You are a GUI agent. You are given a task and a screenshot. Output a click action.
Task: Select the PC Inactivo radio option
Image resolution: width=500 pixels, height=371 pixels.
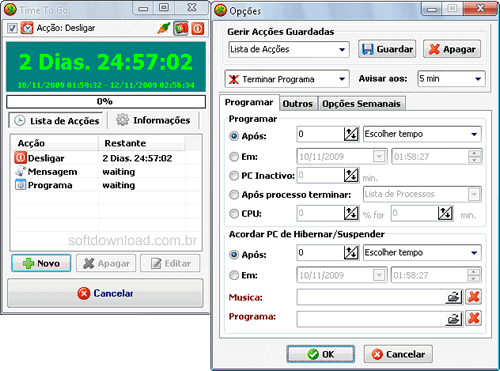(x=234, y=175)
